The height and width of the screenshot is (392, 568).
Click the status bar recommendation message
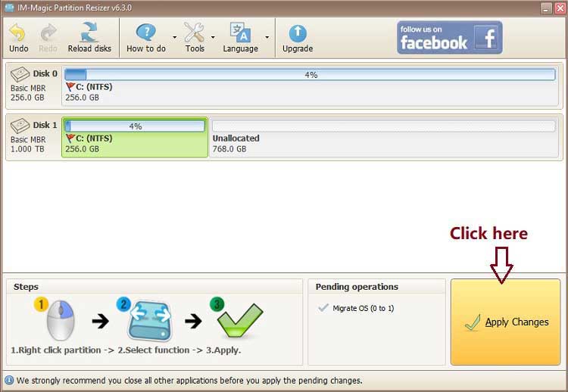coord(189,381)
